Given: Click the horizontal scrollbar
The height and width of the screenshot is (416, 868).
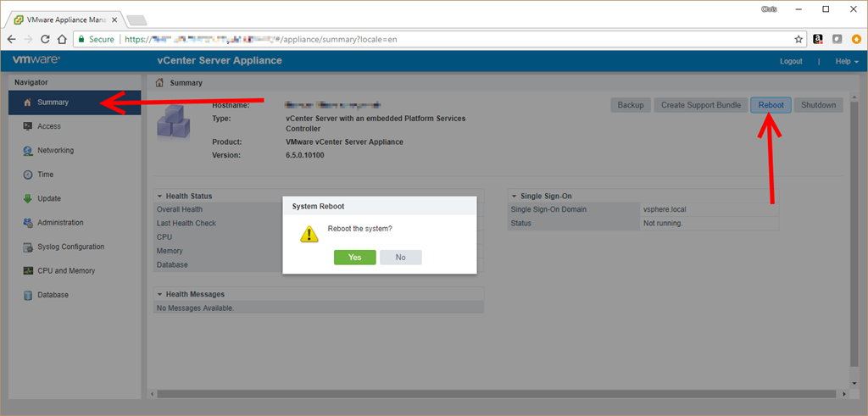Looking at the screenshot, I should pos(496,394).
